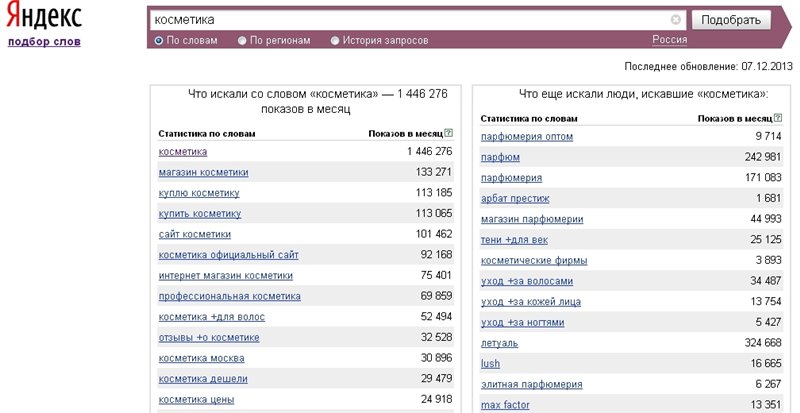Viewport: 800px width, 413px height.
Task: Select the По регионам radio button
Action: 242,40
